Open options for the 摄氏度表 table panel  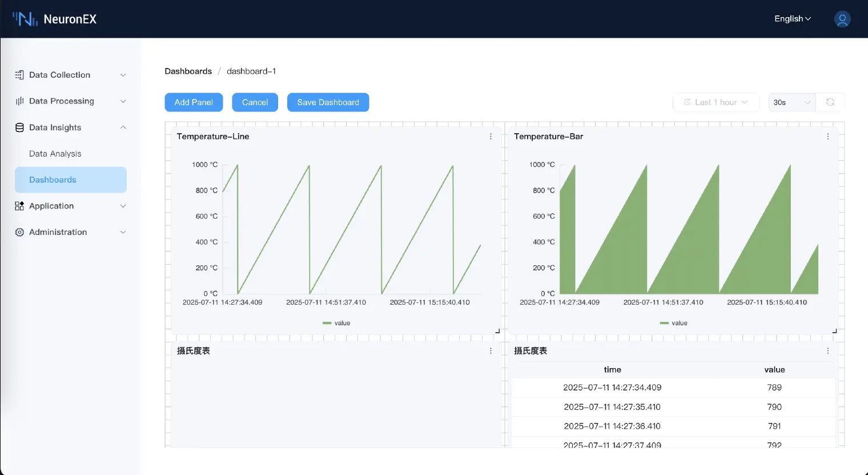click(x=827, y=351)
